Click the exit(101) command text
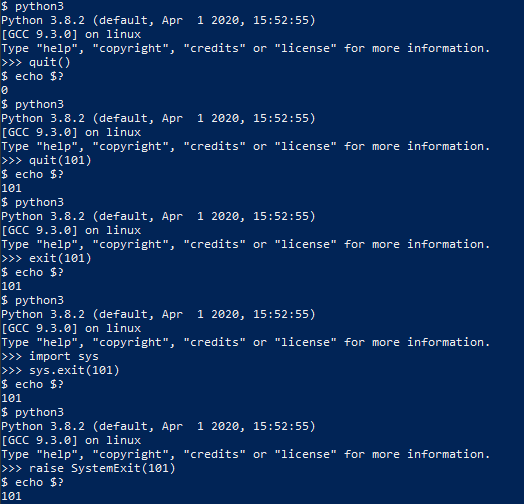 (60, 258)
